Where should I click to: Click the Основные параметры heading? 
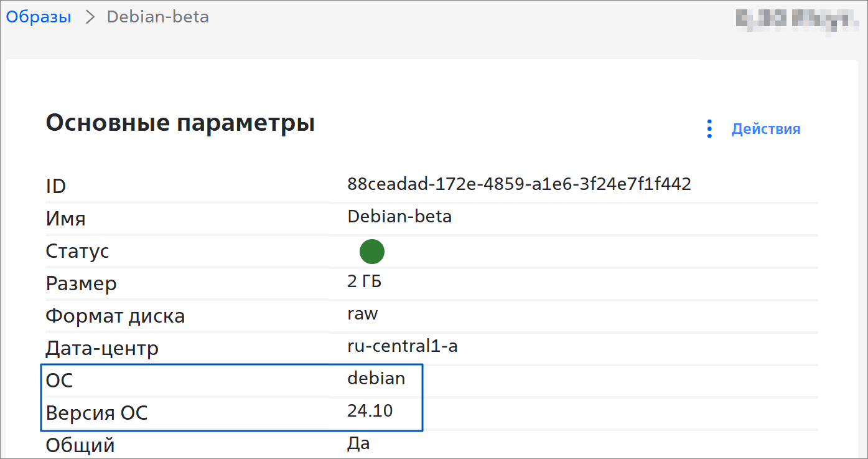[180, 123]
